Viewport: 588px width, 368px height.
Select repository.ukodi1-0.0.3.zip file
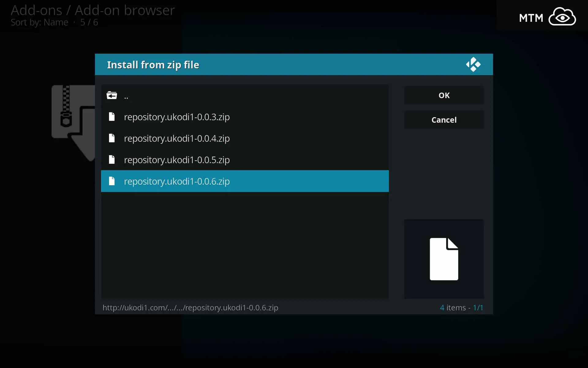(x=177, y=117)
